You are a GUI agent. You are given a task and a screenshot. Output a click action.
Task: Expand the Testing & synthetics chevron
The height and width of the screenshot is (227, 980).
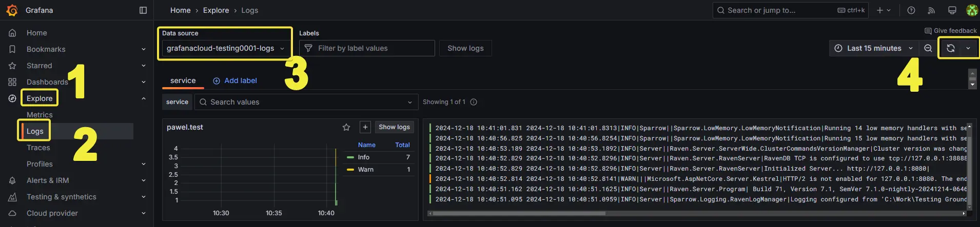[144, 197]
